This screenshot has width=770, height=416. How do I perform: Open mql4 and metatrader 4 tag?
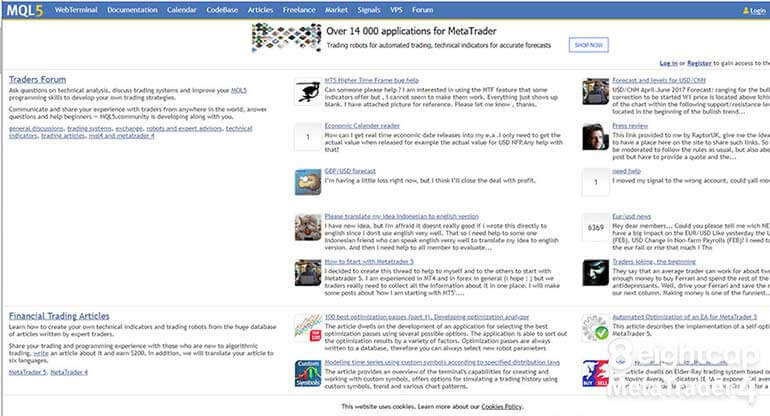tap(121, 136)
